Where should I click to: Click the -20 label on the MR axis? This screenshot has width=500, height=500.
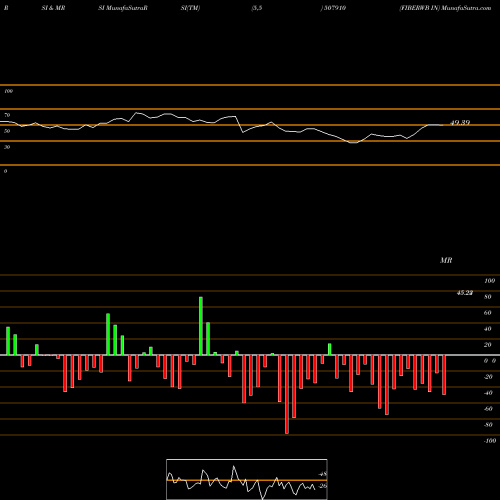(488, 377)
